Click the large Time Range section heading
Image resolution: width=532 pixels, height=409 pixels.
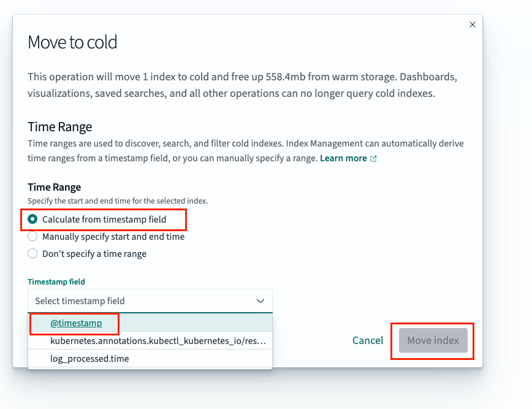point(59,127)
